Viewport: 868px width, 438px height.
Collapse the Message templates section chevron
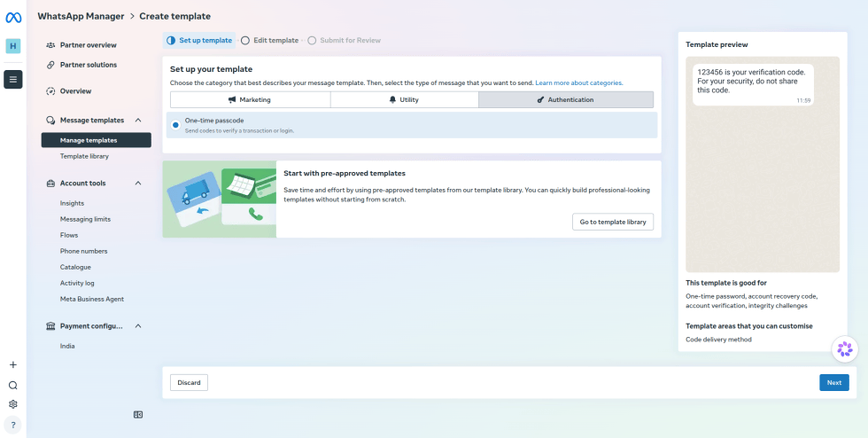138,121
